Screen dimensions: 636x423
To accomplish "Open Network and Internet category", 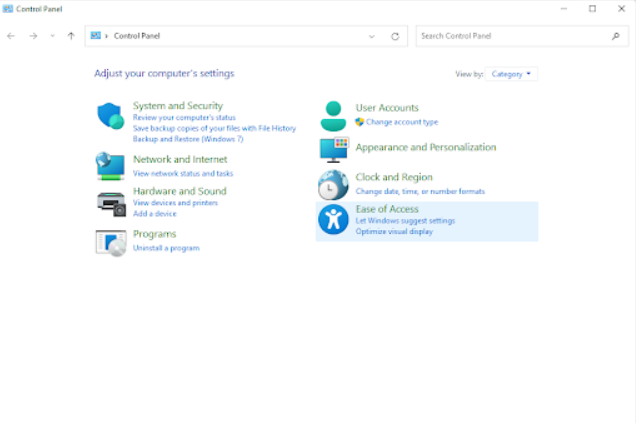I will pos(180,159).
